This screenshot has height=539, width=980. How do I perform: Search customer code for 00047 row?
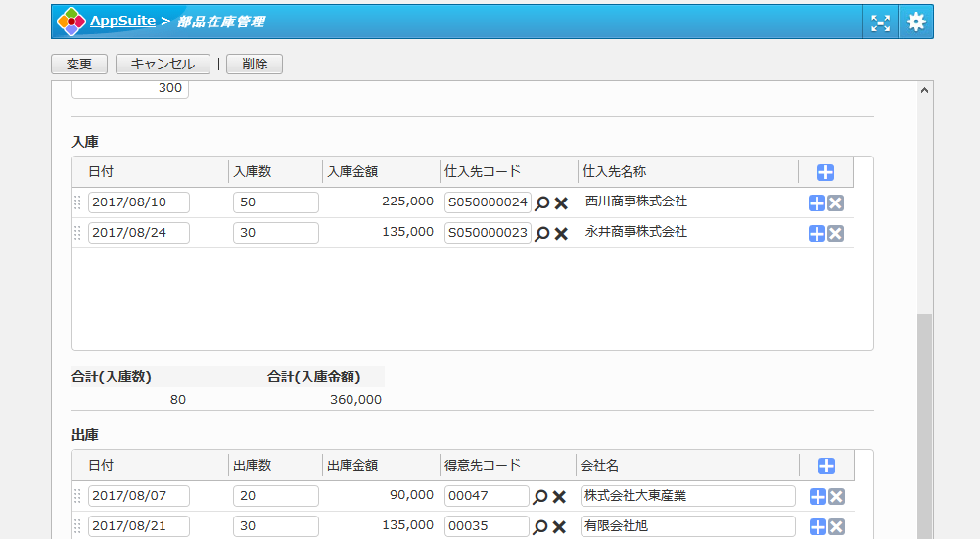click(539, 497)
